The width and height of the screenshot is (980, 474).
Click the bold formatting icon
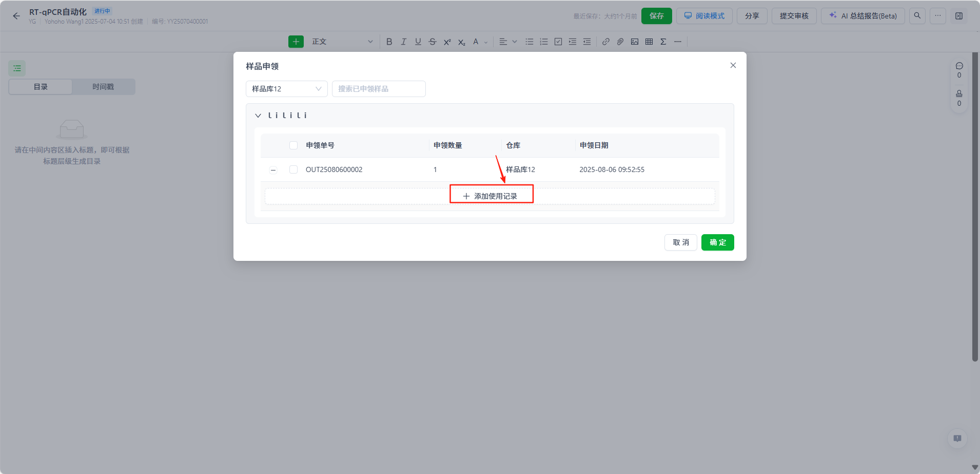(x=389, y=42)
